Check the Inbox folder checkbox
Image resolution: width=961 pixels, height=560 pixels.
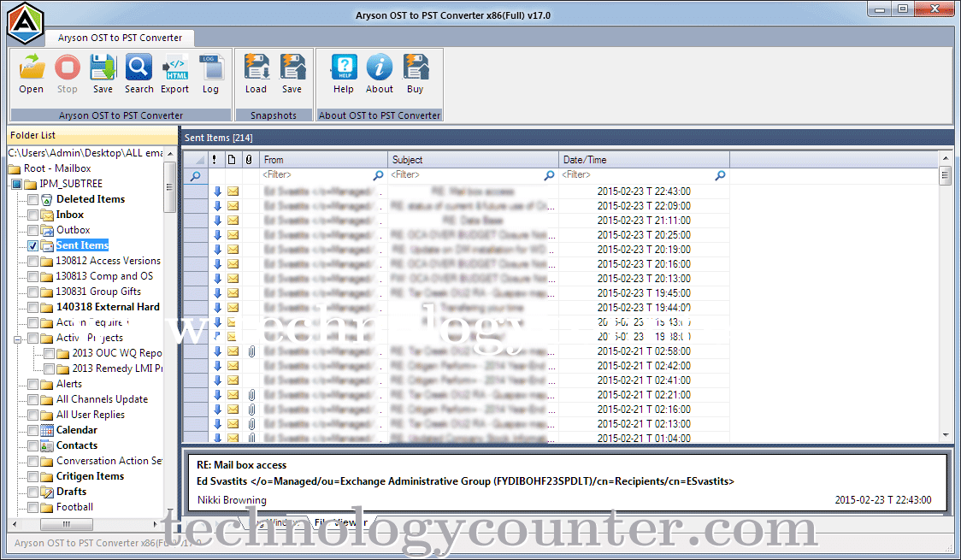[33, 215]
